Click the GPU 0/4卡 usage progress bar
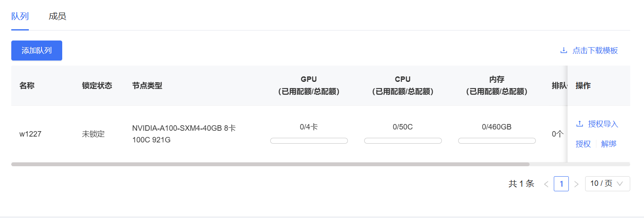 point(309,141)
